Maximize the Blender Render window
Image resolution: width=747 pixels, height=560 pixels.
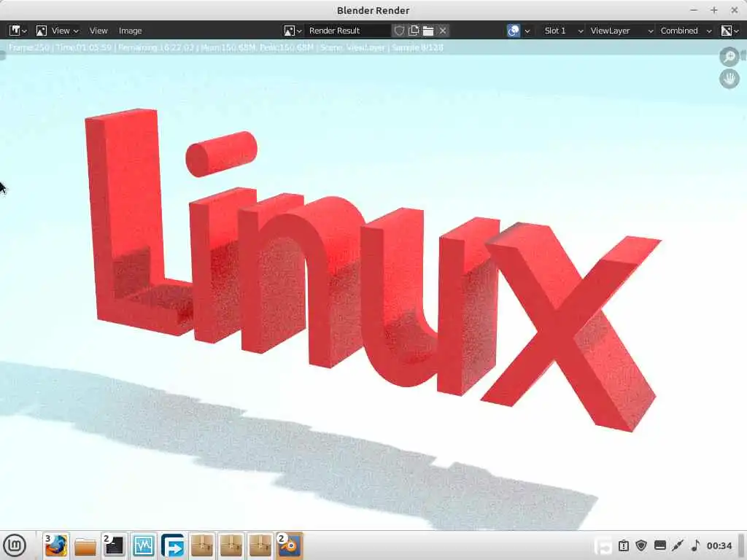click(713, 10)
